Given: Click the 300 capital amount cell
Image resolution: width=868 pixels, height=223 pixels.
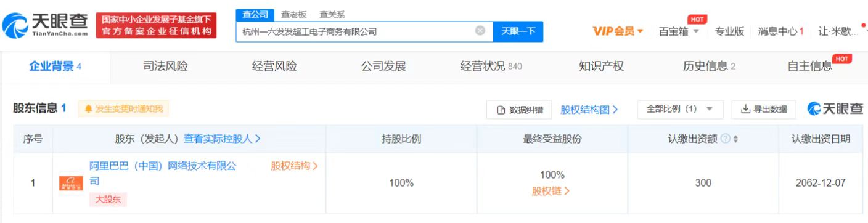Looking at the screenshot, I should point(703,183).
